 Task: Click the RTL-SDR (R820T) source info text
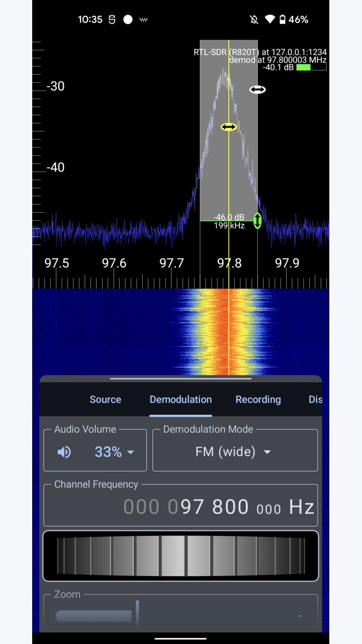(260, 52)
